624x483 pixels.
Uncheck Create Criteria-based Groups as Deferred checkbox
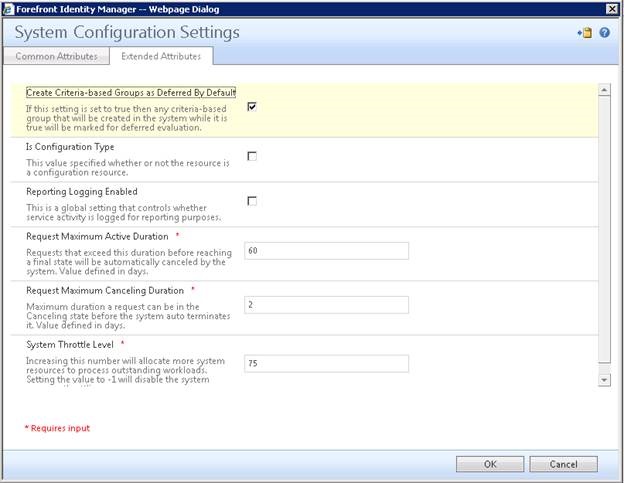click(x=252, y=106)
